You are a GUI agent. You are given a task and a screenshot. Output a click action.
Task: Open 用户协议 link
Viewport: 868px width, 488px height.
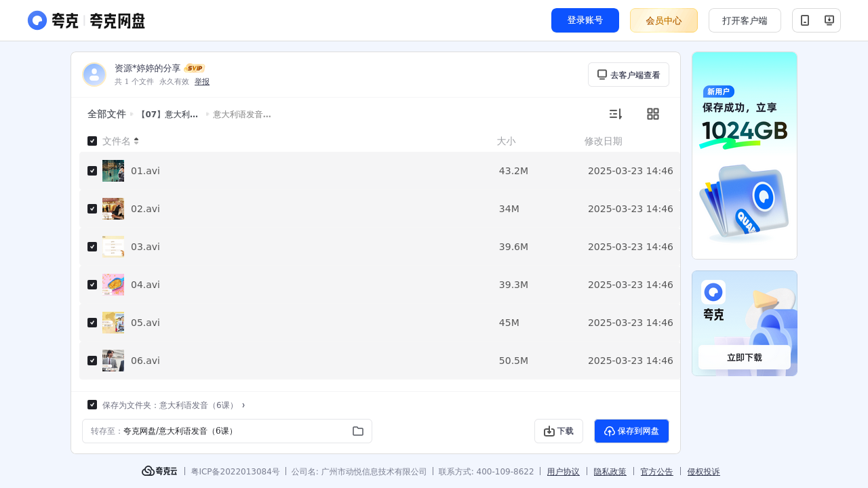coord(564,472)
